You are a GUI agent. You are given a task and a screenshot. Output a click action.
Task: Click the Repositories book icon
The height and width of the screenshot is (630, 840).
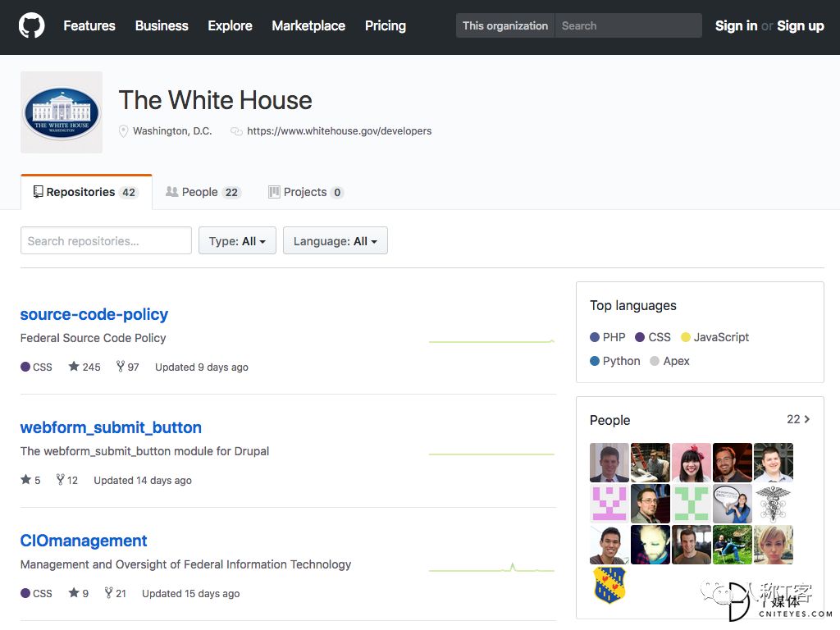click(38, 192)
